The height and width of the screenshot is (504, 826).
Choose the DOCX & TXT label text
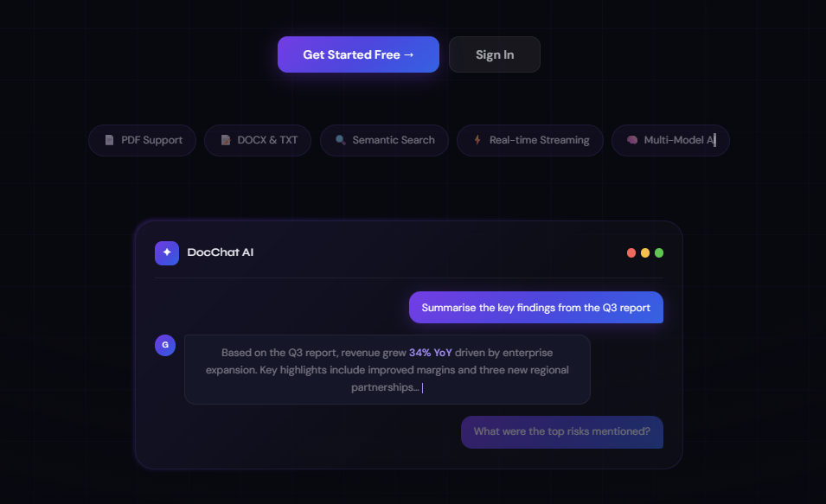267,140
